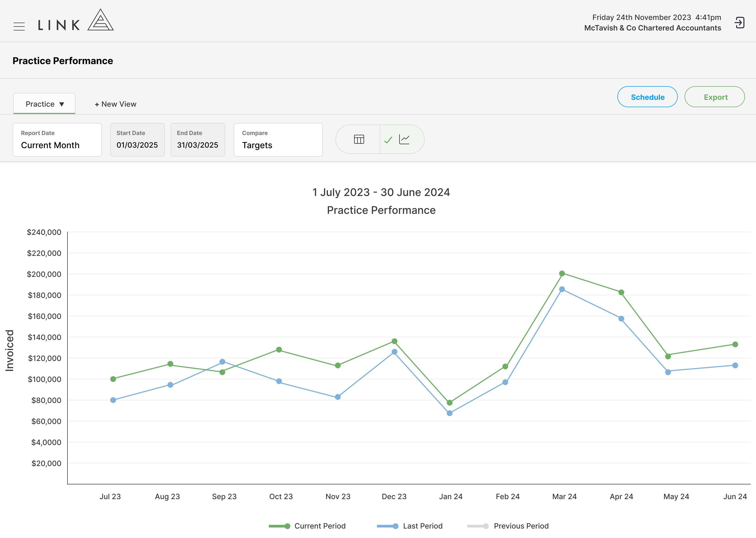Click Last Period point at Jun 24

(x=735, y=365)
